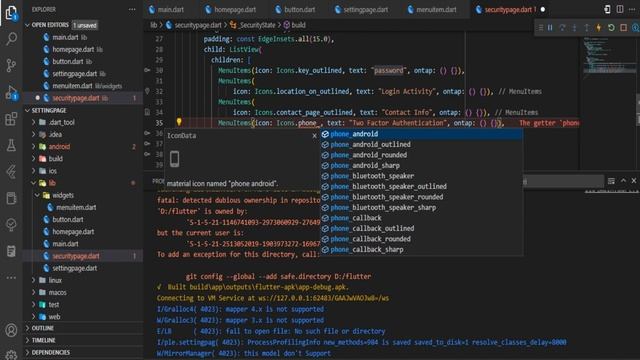Screen dimensions: 640x360
Task: Expand the android folder
Action: 34,147
